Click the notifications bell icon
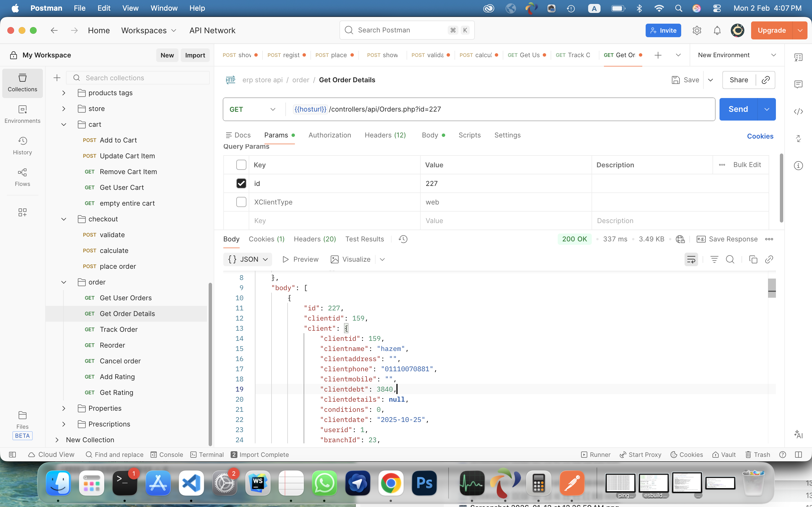 (717, 30)
